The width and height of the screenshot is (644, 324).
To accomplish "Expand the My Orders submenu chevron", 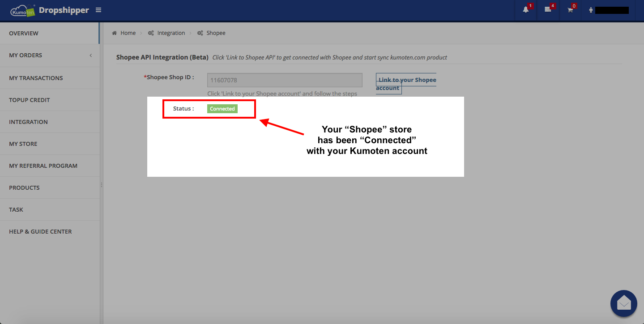I will coord(91,55).
